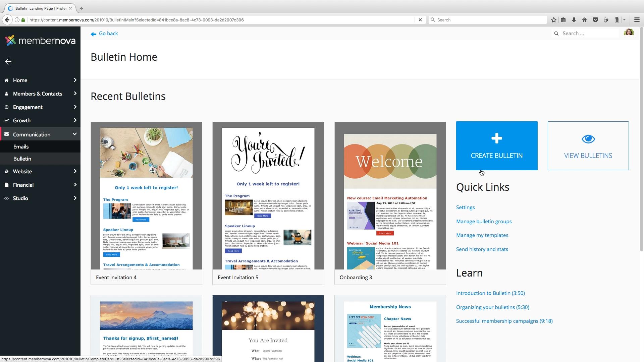Open Send history and stats link
The height and width of the screenshot is (362, 644).
(482, 249)
